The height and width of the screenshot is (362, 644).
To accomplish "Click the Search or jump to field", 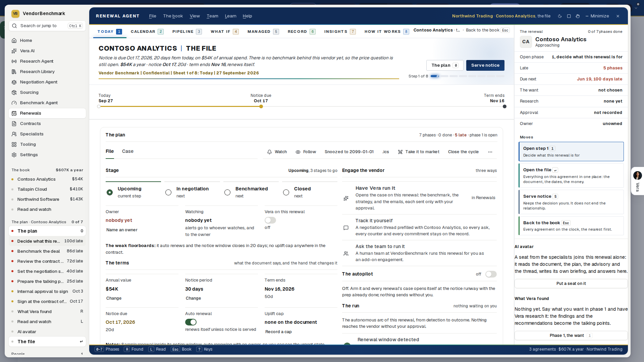I will coord(47,26).
